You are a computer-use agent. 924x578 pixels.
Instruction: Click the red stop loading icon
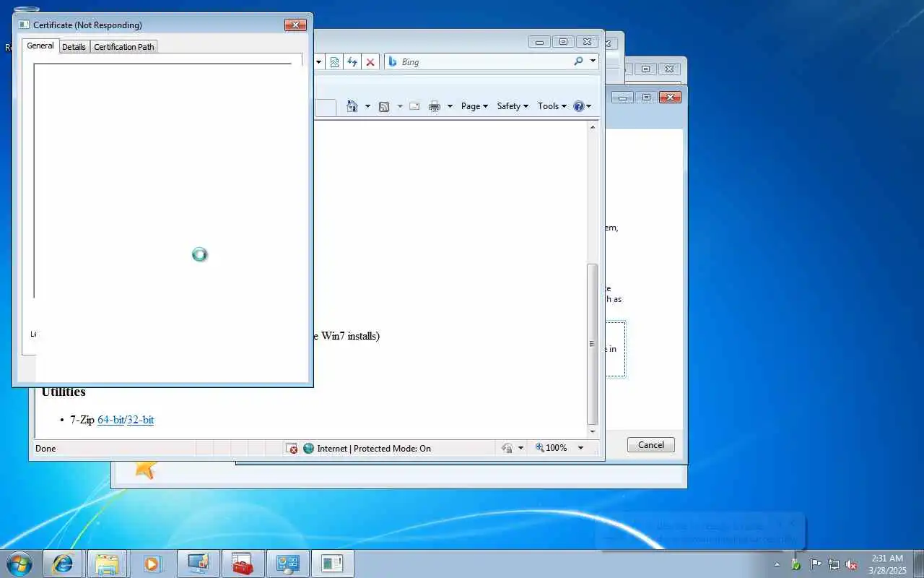[x=370, y=62]
